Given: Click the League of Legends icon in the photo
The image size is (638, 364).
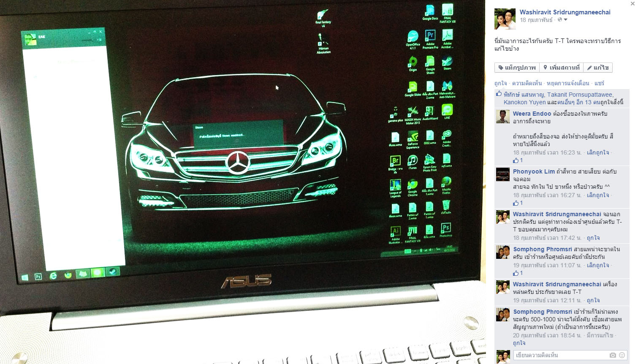Looking at the screenshot, I should pyautogui.click(x=395, y=188).
